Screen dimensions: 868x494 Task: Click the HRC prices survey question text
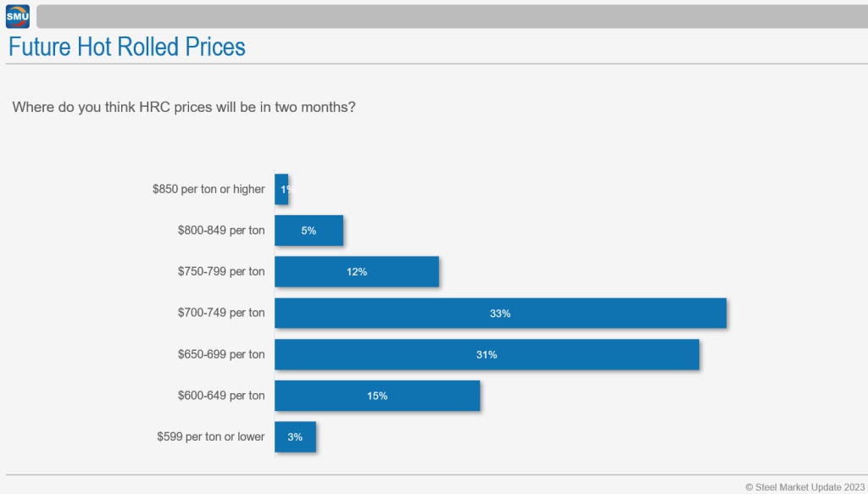click(x=184, y=108)
